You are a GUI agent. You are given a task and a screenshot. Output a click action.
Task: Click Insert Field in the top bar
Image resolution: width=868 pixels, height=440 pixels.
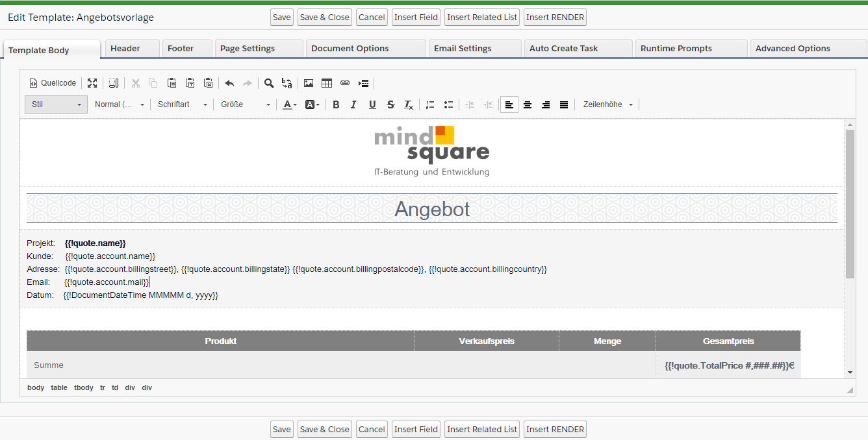[x=416, y=18]
